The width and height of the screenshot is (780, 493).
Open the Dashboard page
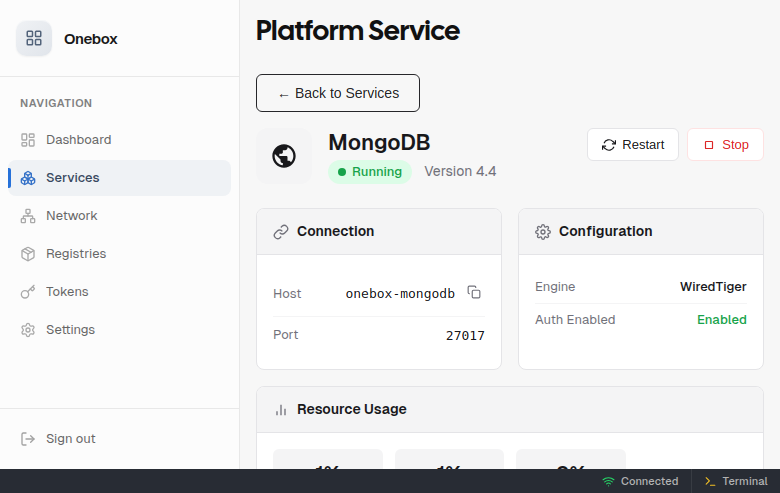pyautogui.click(x=78, y=140)
